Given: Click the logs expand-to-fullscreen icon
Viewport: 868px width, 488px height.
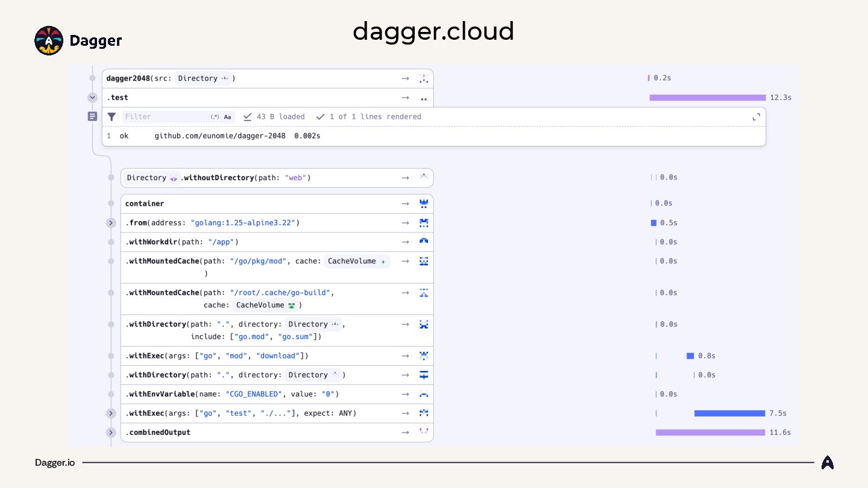Looking at the screenshot, I should (756, 117).
